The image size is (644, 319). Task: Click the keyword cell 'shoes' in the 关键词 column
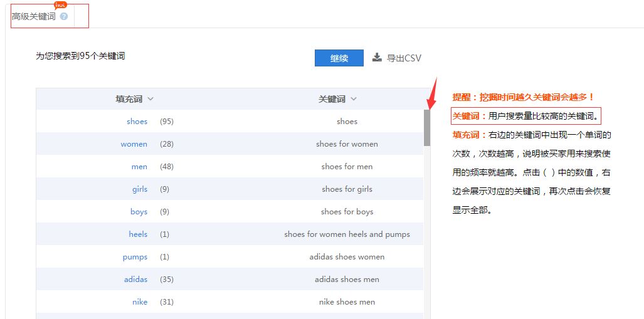347,122
